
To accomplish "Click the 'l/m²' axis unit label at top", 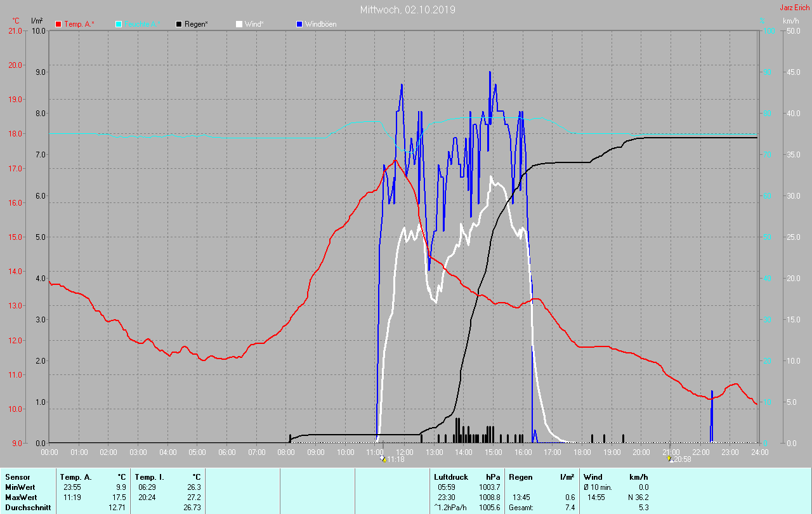I will click(37, 21).
